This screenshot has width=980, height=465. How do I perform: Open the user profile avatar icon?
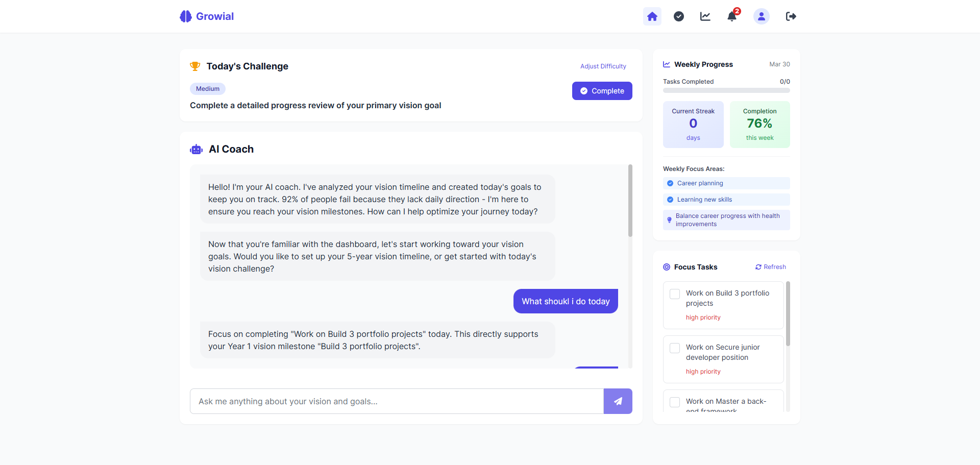[762, 16]
